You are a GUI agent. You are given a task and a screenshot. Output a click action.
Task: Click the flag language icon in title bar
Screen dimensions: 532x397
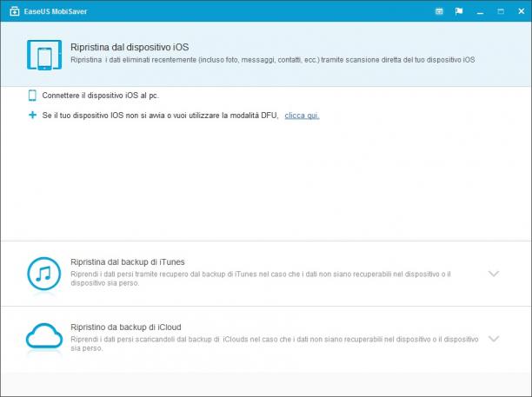pos(459,11)
